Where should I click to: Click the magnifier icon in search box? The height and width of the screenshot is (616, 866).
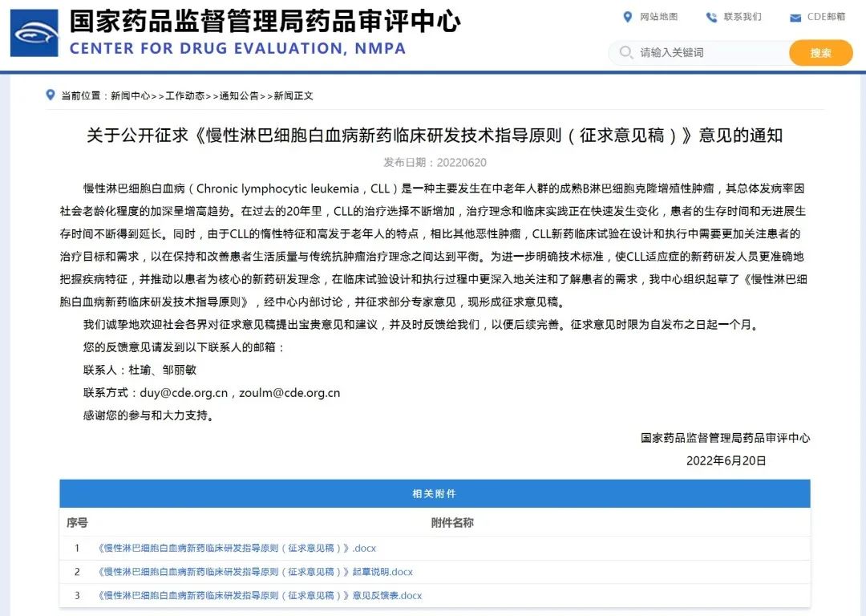[625, 53]
